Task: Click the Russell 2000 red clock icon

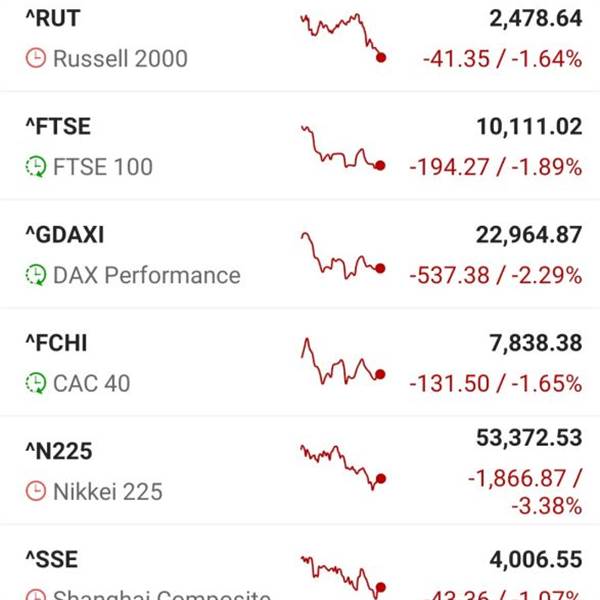Action: tap(35, 59)
